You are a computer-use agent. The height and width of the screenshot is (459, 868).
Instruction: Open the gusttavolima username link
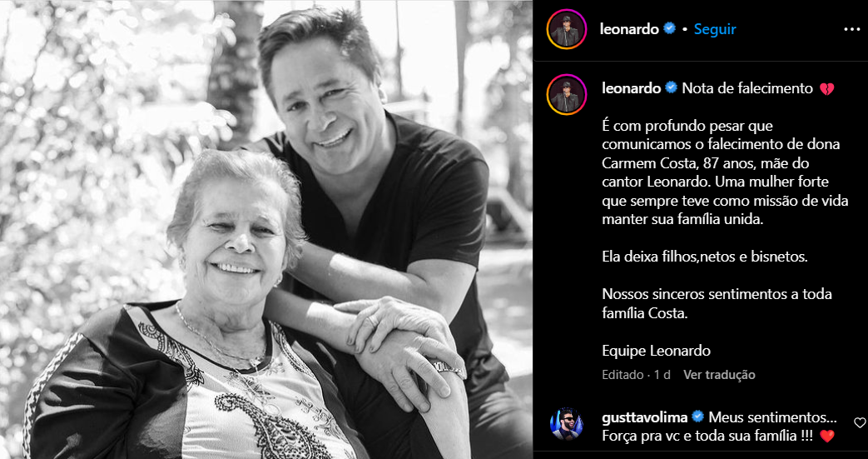pos(645,417)
